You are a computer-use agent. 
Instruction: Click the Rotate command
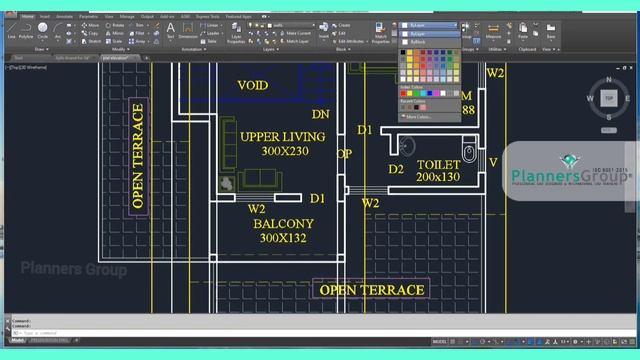[115, 25]
